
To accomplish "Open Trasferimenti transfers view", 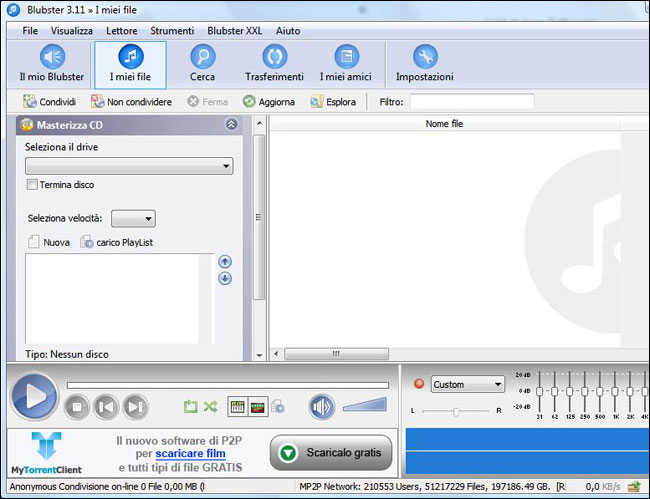I will click(274, 63).
